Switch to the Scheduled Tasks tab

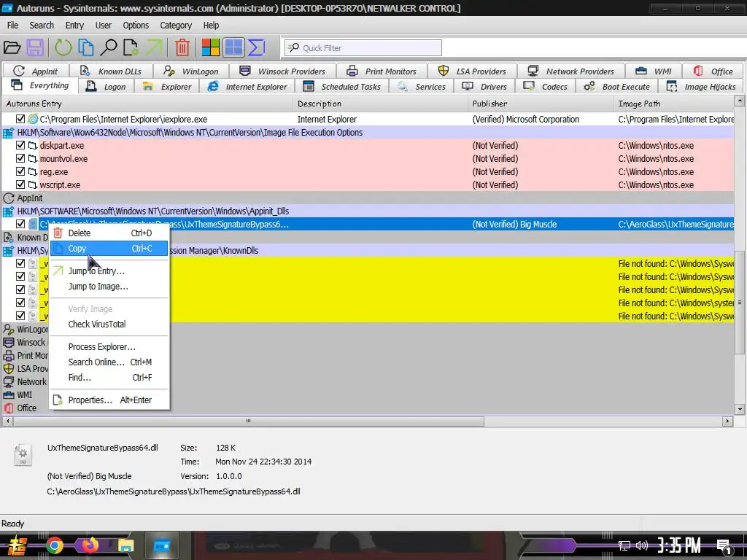tap(342, 87)
